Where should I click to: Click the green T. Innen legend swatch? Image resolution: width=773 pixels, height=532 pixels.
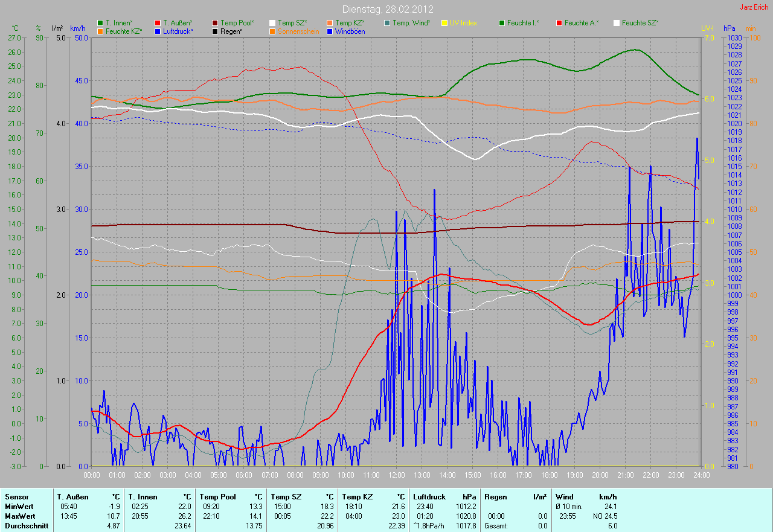[100, 23]
